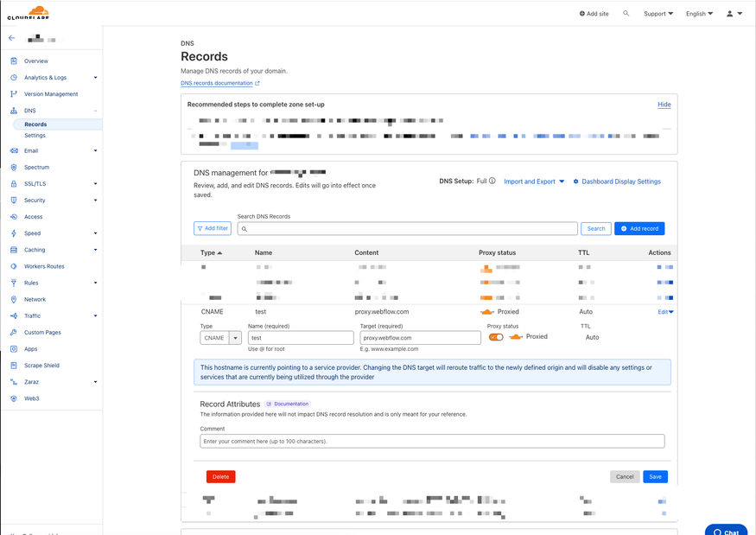Click the search magnifier icon in header
This screenshot has width=756, height=535.
click(x=626, y=14)
